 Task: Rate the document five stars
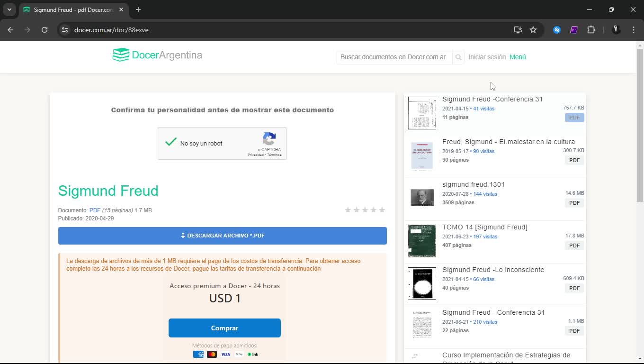coord(382,210)
